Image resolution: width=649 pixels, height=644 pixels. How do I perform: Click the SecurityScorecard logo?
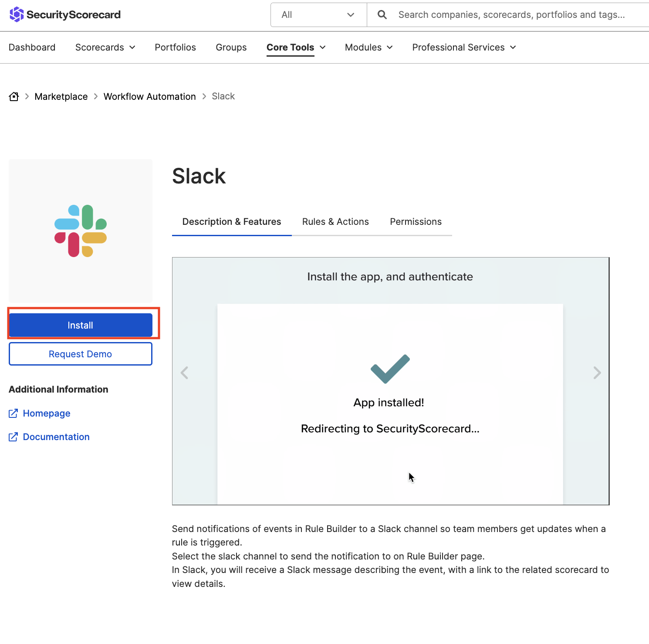tap(64, 14)
